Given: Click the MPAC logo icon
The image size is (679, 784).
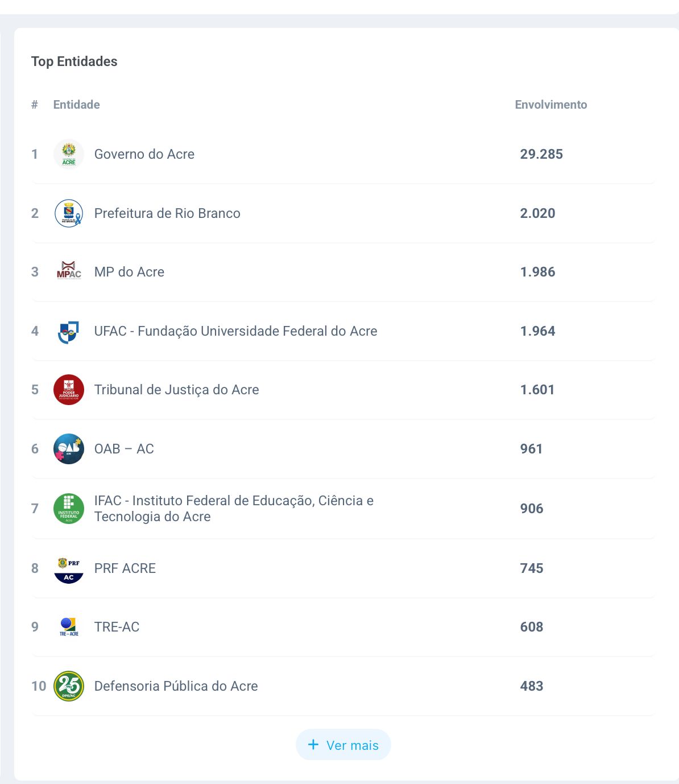Looking at the screenshot, I should click(69, 272).
